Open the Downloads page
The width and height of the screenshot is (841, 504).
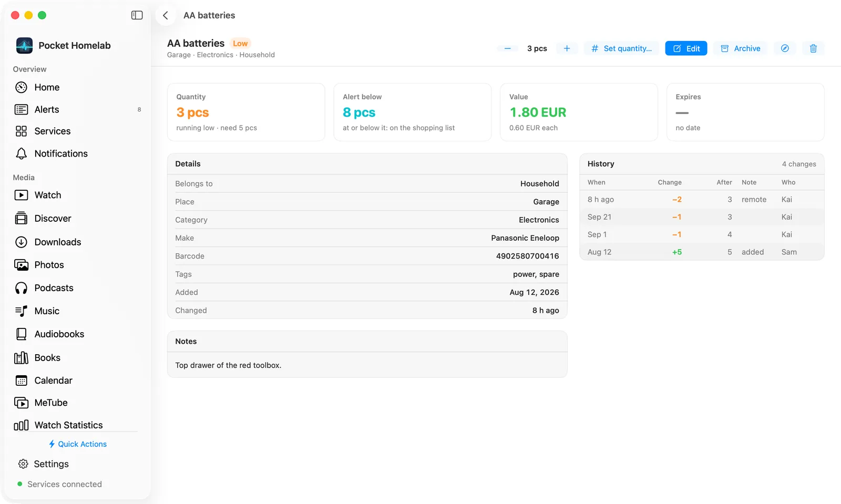tap(77, 242)
